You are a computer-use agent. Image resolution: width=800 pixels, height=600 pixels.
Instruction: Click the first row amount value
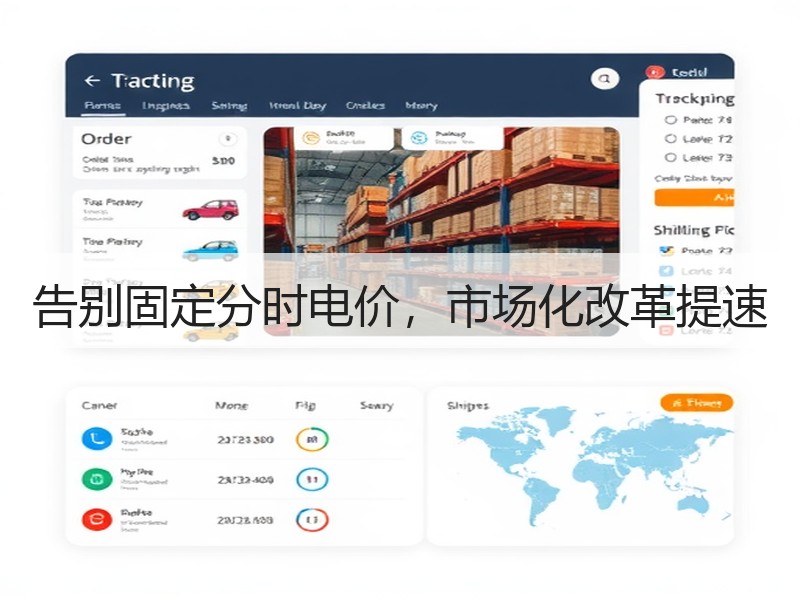tap(245, 439)
